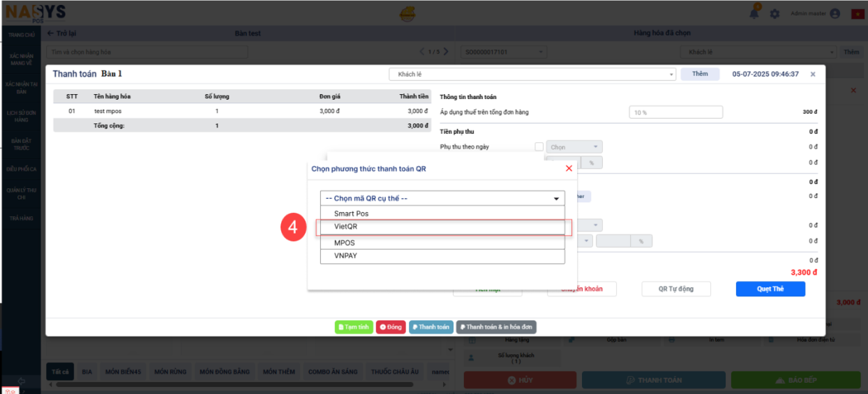Close the Thanh toán dialog with X
868x394 pixels.
(x=812, y=74)
